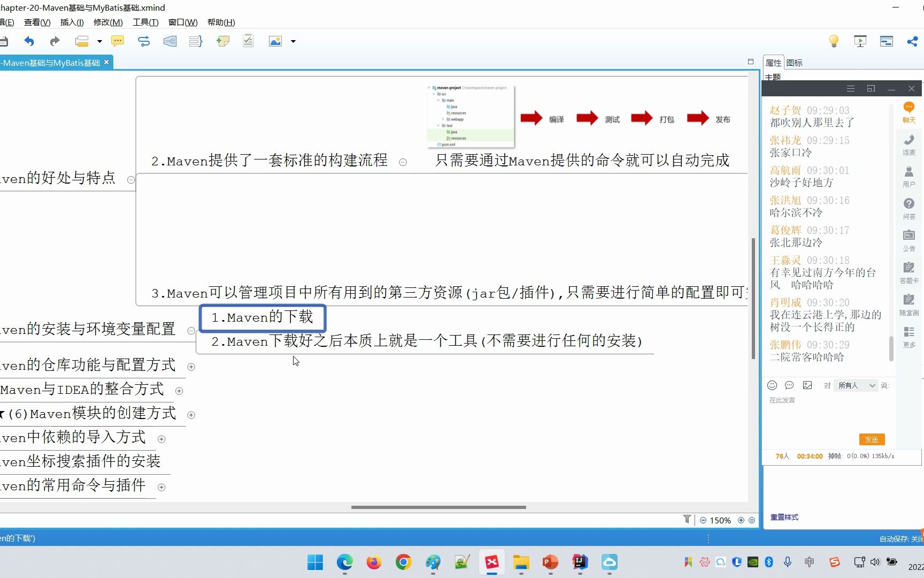Viewport: 924px width, 578px height.
Task: Collapse the 'ven的好处与特点' topic
Action: [130, 180]
